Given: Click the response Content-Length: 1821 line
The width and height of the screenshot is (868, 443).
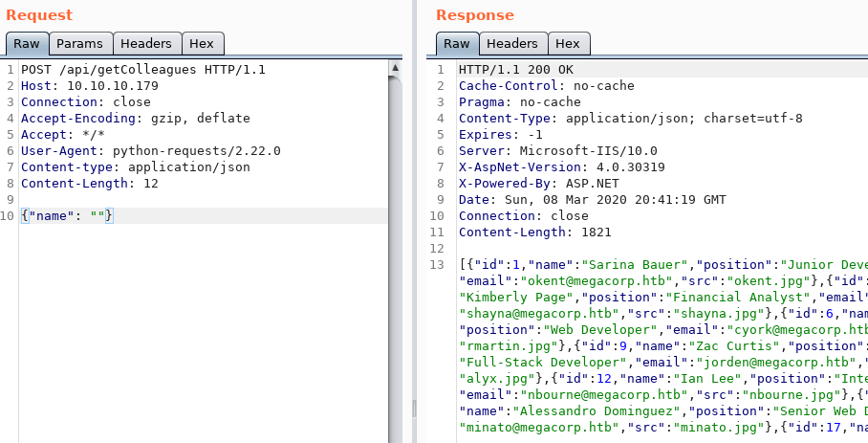Looking at the screenshot, I should pyautogui.click(x=534, y=233).
